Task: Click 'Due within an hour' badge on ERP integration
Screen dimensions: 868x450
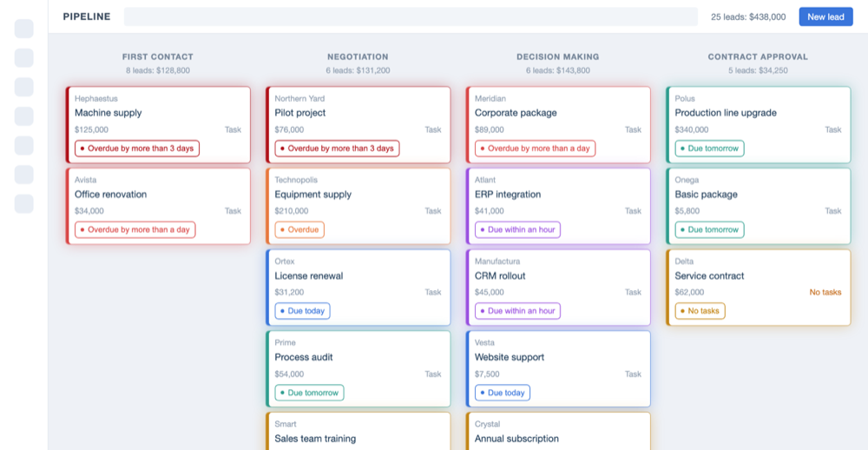Action: pos(517,229)
